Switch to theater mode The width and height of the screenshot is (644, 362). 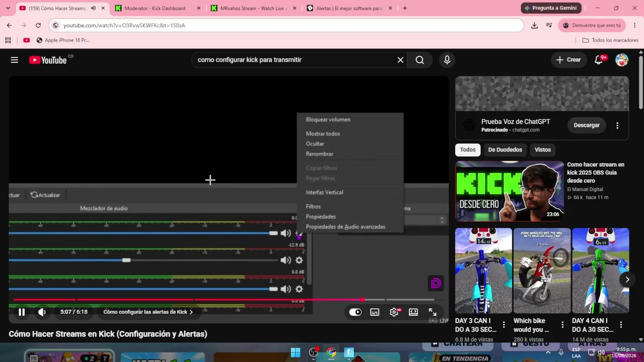tap(413, 312)
